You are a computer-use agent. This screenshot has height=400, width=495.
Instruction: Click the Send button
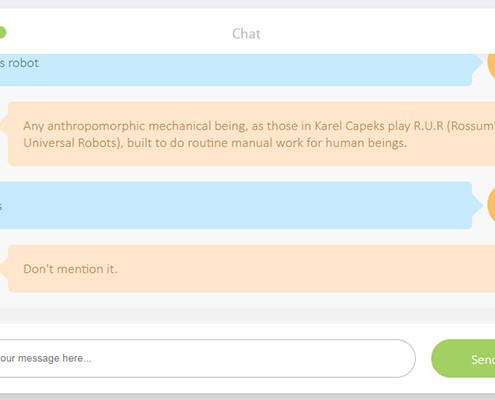pyautogui.click(x=463, y=359)
